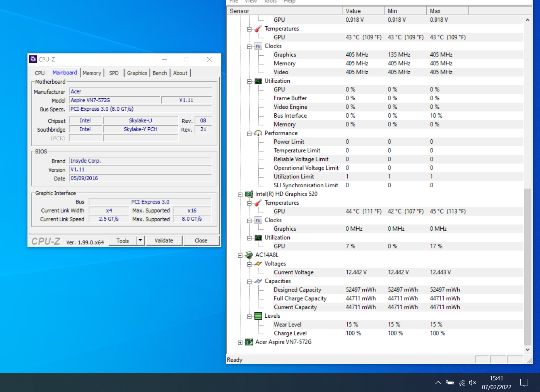Click the Validate button
The height and width of the screenshot is (392, 540).
point(164,241)
